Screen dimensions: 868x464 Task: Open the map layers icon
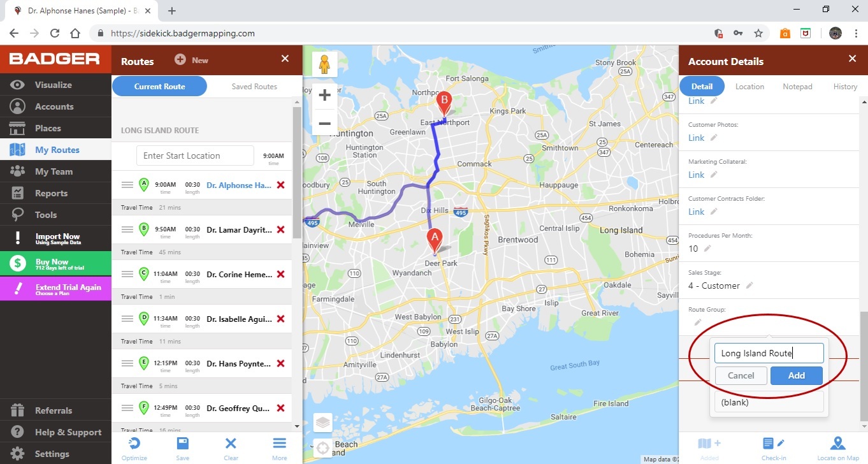[x=323, y=422]
